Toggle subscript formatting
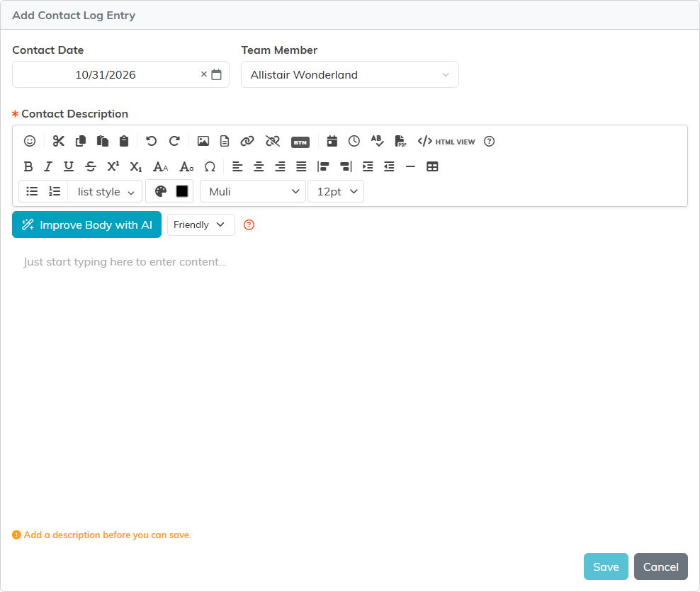This screenshot has width=700, height=592. [136, 166]
